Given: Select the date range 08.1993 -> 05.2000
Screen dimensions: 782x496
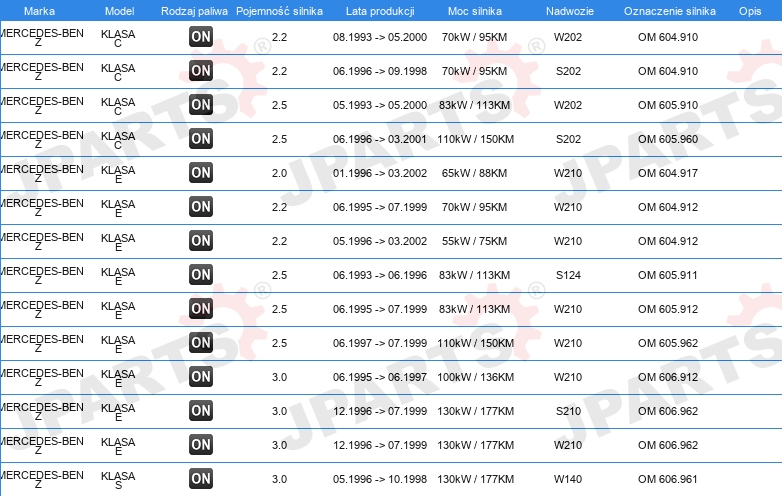Looking at the screenshot, I should [x=380, y=37].
